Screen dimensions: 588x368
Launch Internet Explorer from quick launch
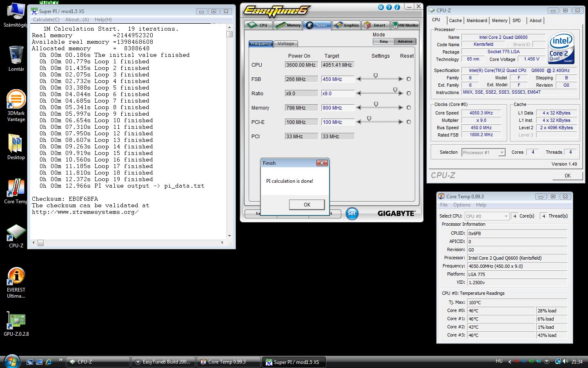[49, 361]
